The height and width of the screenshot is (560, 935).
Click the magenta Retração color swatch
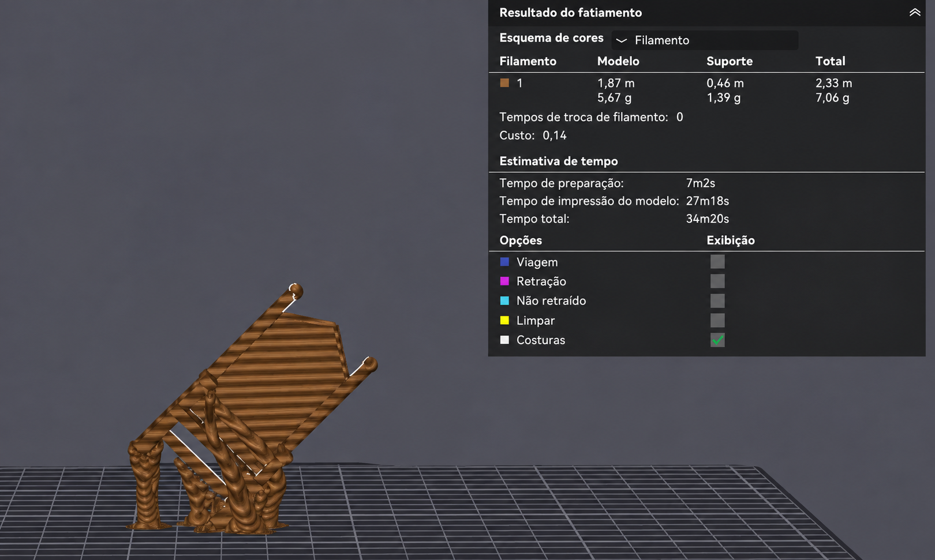504,281
